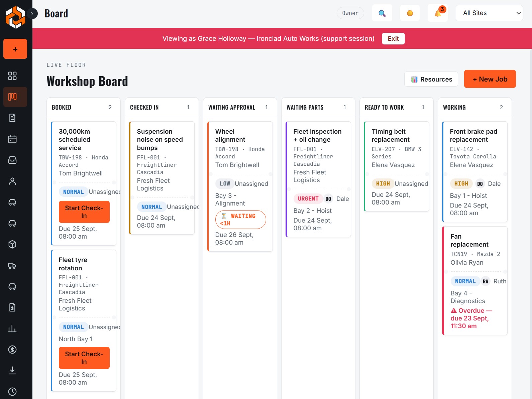Click the RA avatar next to Ruth

coord(486,281)
